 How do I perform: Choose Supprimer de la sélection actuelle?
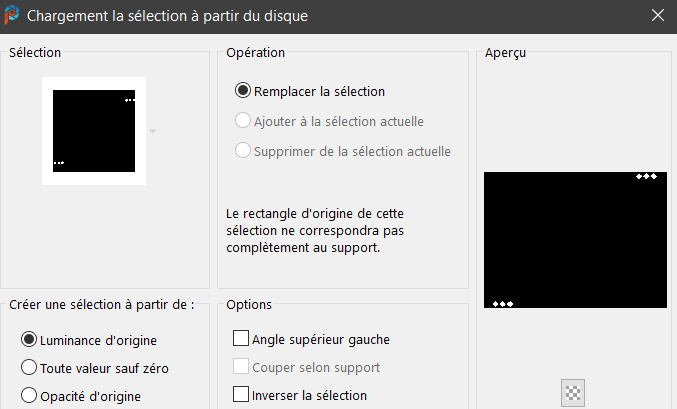(x=242, y=151)
